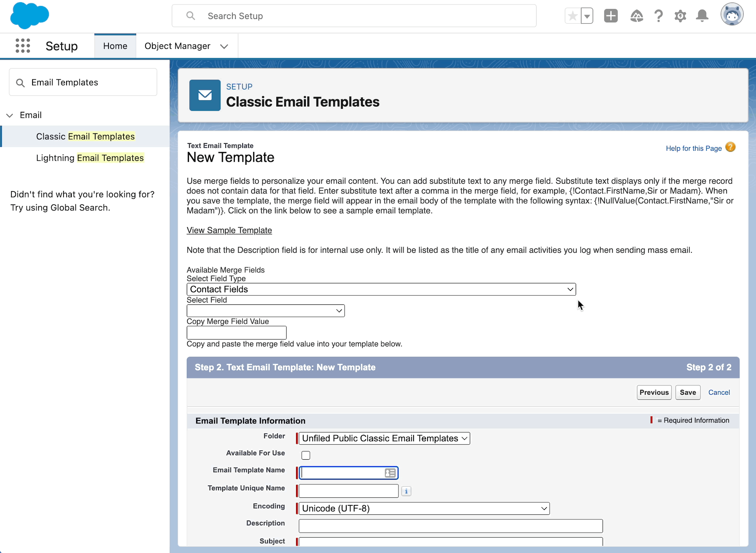Click the Previous button
This screenshot has width=756, height=553.
[654, 392]
